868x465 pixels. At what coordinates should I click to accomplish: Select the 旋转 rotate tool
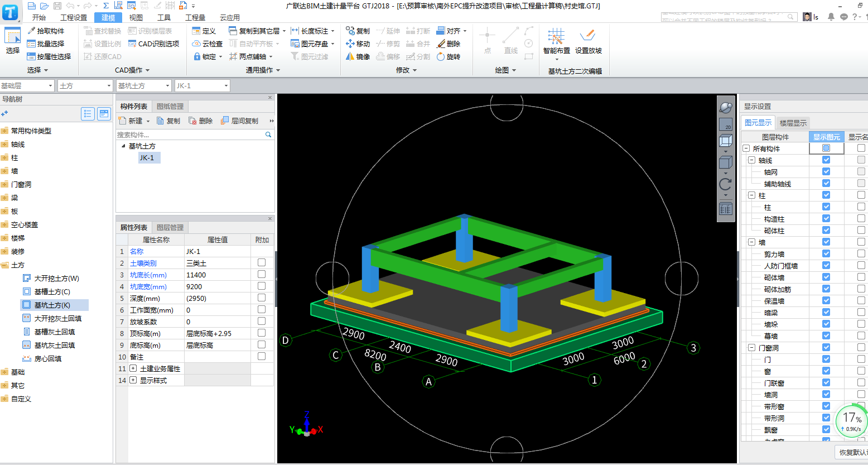[449, 56]
